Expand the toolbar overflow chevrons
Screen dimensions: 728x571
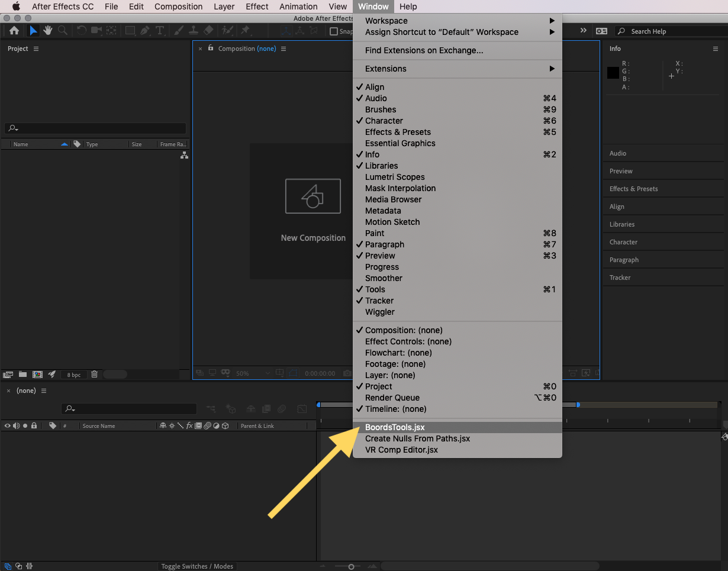pyautogui.click(x=583, y=31)
